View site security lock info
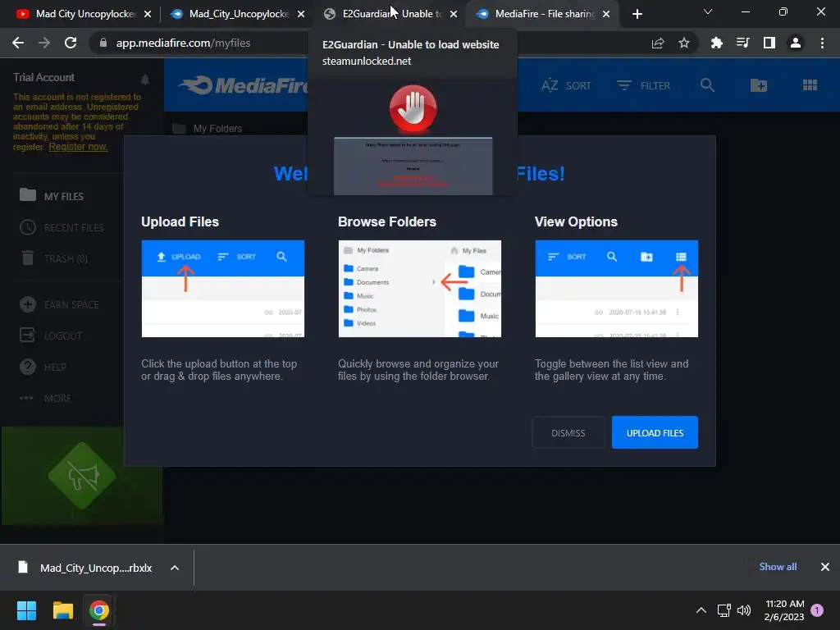The height and width of the screenshot is (630, 840). click(103, 43)
